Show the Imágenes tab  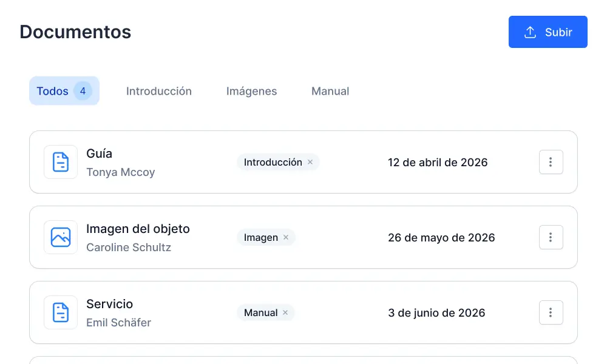pyautogui.click(x=251, y=91)
